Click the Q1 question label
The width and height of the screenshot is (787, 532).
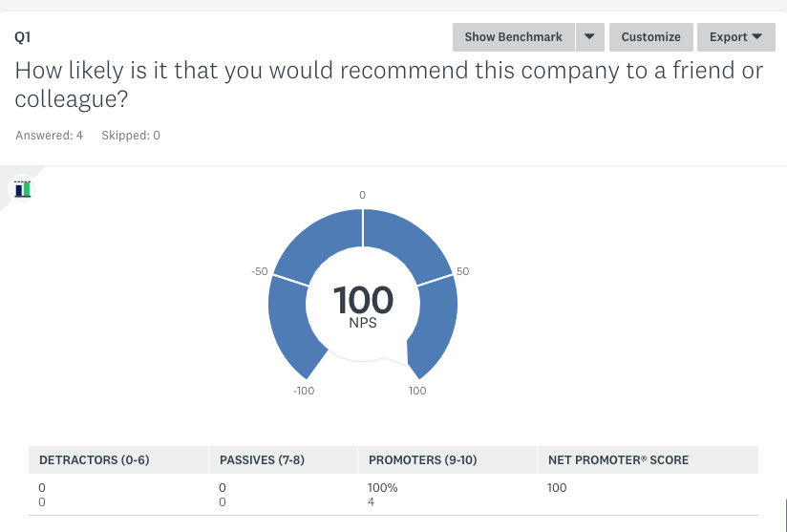(23, 37)
